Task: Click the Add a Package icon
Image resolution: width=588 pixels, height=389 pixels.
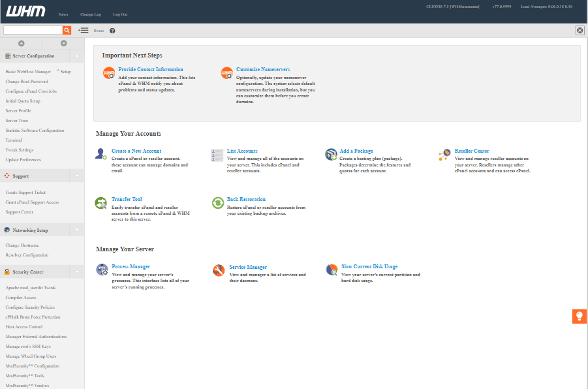Action: pos(331,154)
